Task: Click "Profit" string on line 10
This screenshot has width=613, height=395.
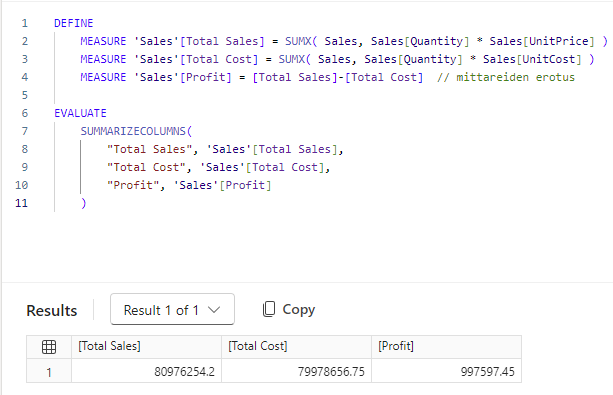Action: point(133,185)
